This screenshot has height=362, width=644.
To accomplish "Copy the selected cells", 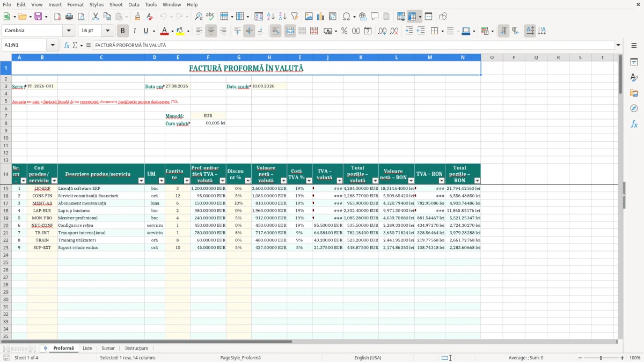I will 107,17.
